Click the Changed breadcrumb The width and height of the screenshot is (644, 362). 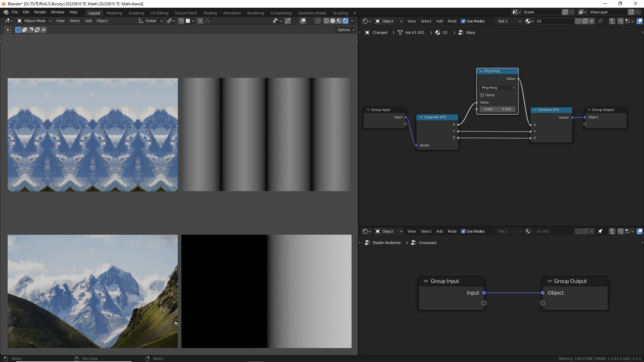[380, 33]
